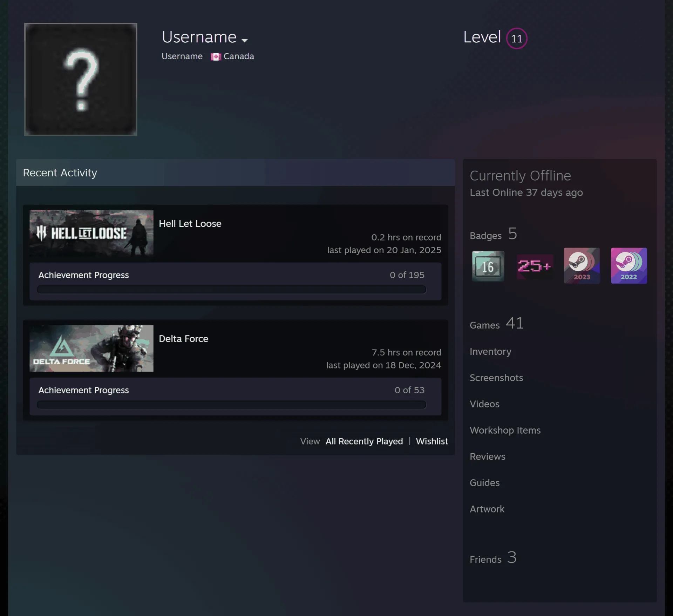Click '0 of 195' achievement count

pos(407,275)
